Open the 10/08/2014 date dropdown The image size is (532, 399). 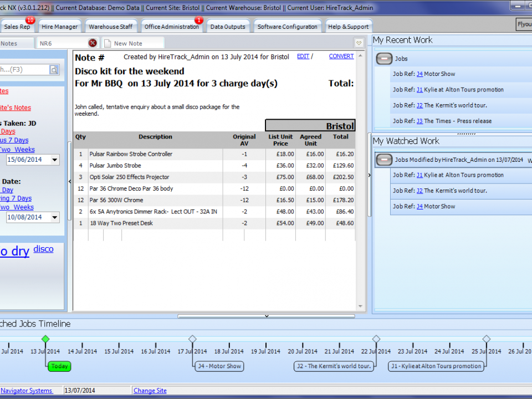pyautogui.click(x=54, y=218)
